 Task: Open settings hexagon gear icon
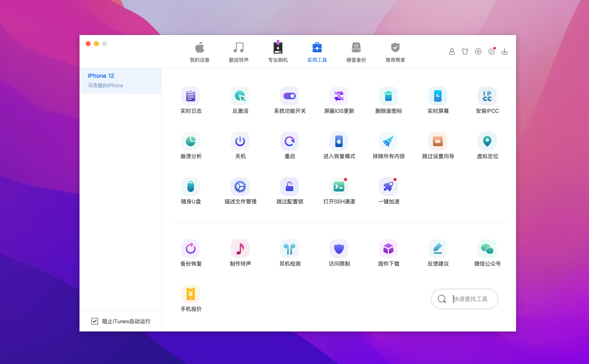[x=478, y=51]
